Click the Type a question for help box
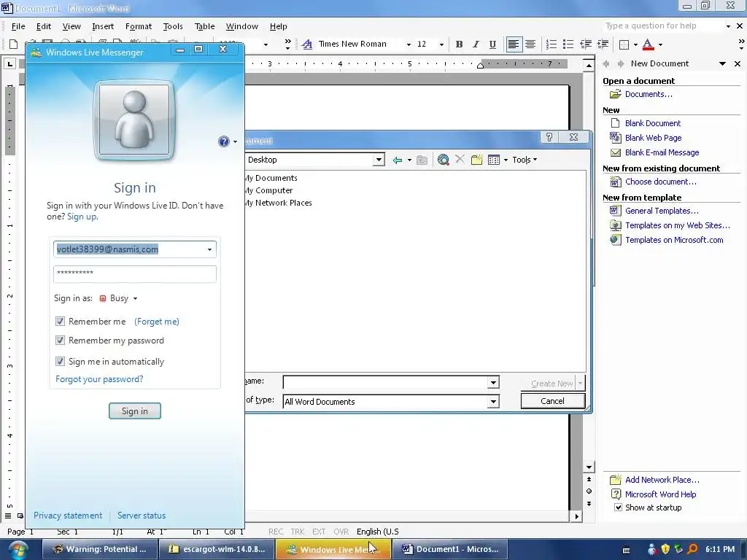The image size is (747, 560). (663, 26)
